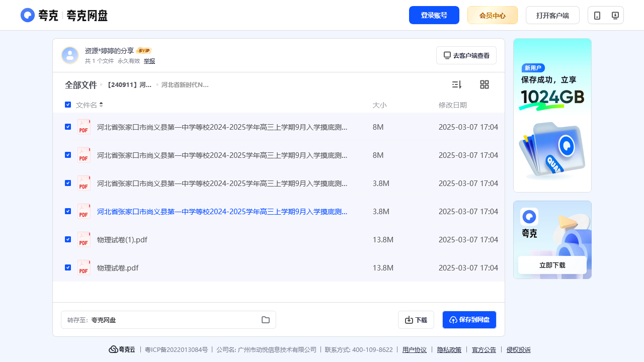Click the 夸克云 logo in footer

(122, 349)
